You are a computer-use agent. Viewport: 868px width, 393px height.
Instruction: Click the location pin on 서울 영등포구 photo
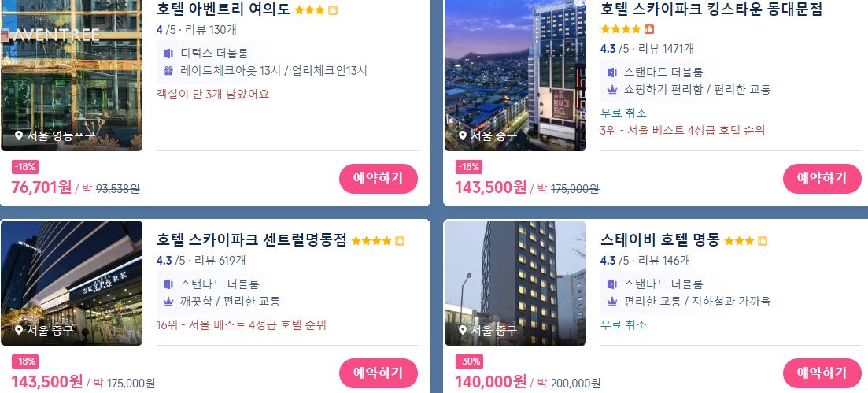(19, 135)
